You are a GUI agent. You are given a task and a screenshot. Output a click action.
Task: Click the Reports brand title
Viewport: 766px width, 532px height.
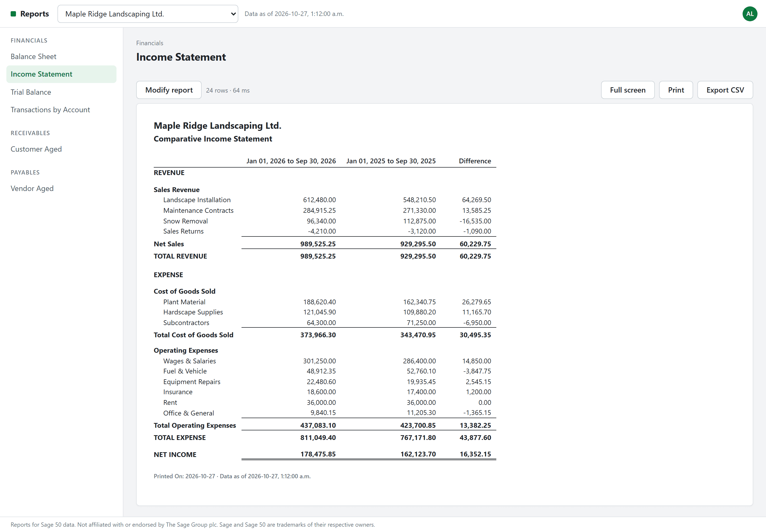tap(35, 14)
